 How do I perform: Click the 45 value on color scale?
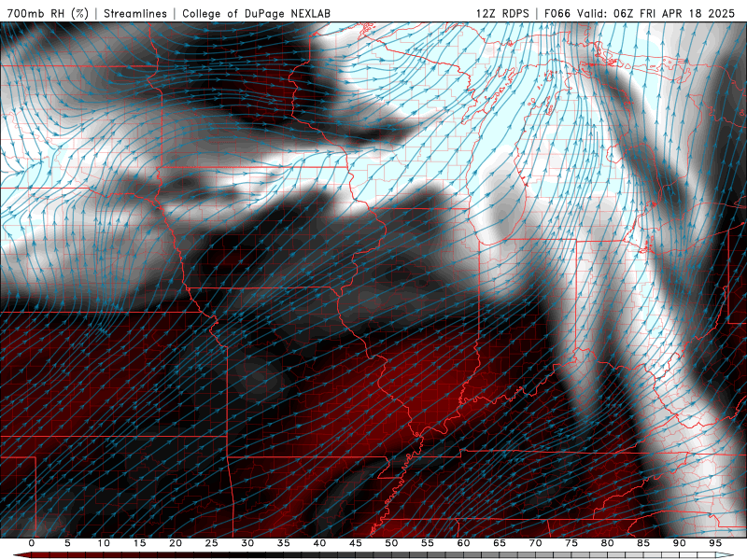coord(356,543)
